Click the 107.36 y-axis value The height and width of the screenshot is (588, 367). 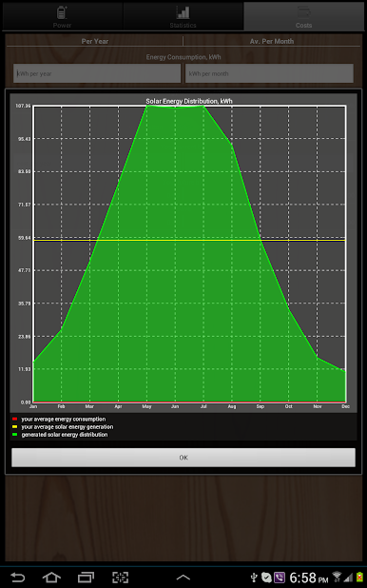pyautogui.click(x=23, y=107)
